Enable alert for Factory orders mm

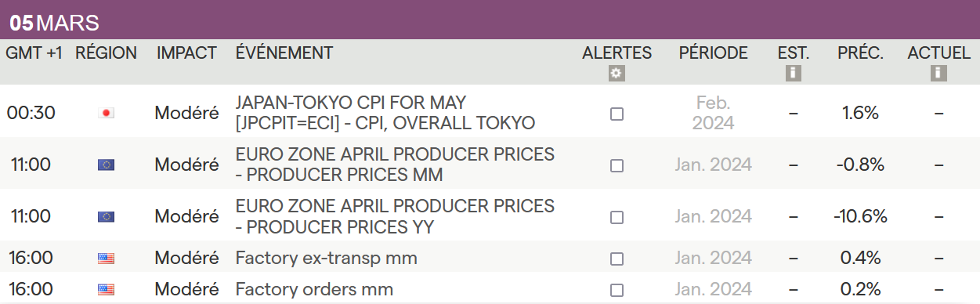pyautogui.click(x=617, y=291)
